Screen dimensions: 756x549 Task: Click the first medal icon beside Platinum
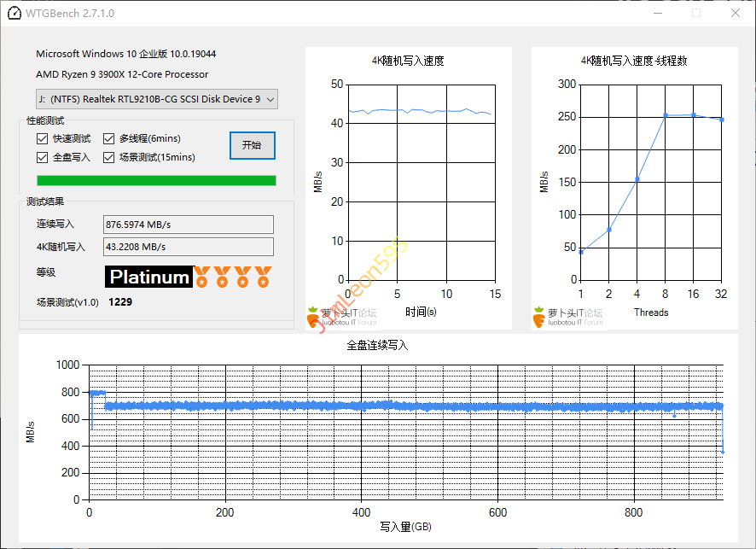point(202,277)
